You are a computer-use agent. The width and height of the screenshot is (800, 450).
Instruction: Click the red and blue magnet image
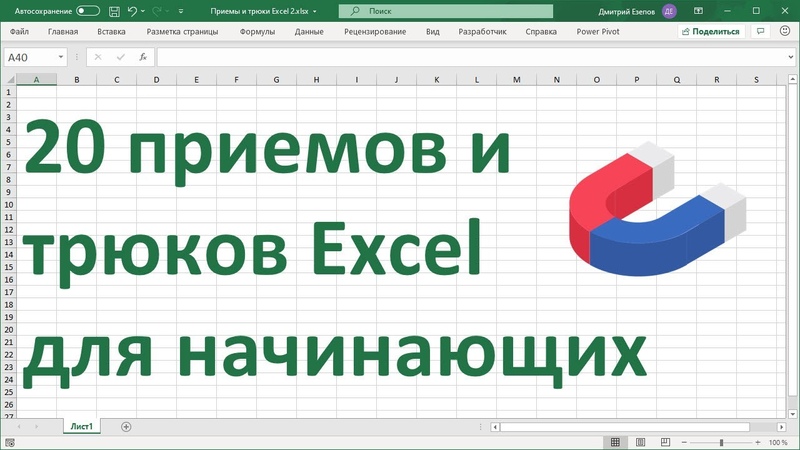(x=657, y=208)
